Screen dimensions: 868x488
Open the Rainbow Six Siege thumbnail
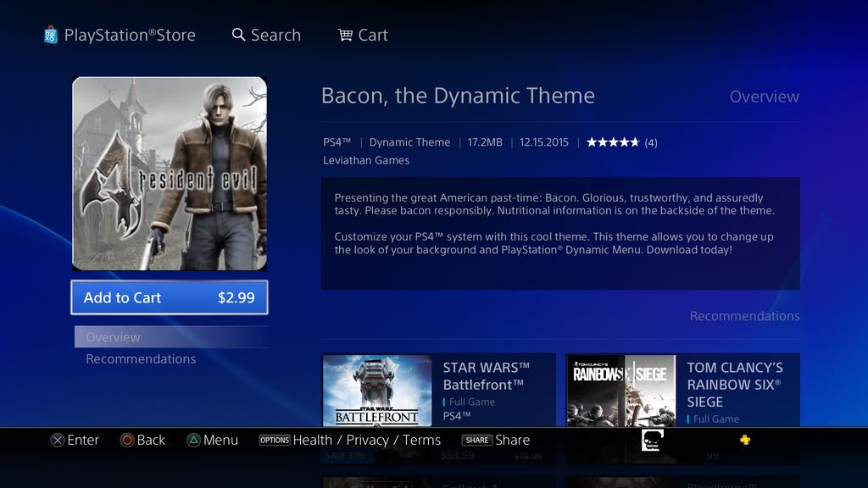[x=621, y=390]
